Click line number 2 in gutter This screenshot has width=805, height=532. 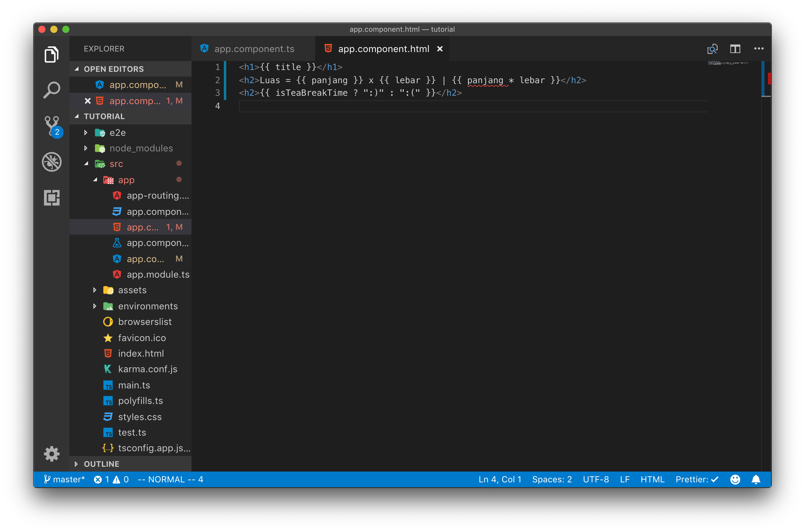(x=218, y=80)
